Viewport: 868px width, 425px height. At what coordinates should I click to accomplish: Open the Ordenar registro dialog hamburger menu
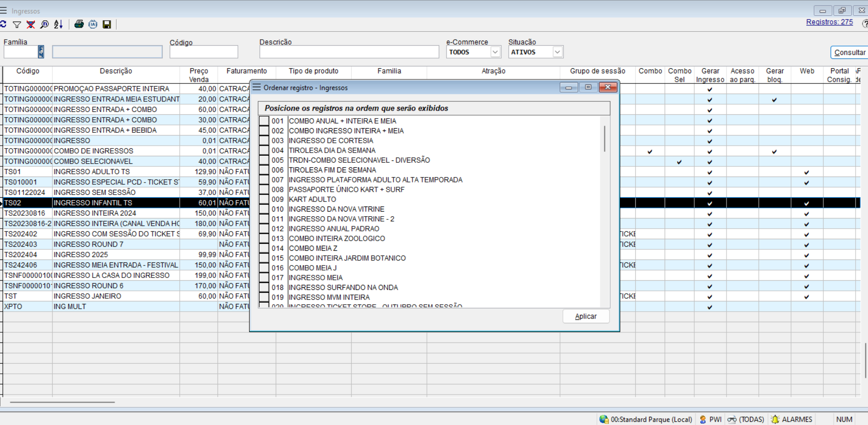pos(257,88)
